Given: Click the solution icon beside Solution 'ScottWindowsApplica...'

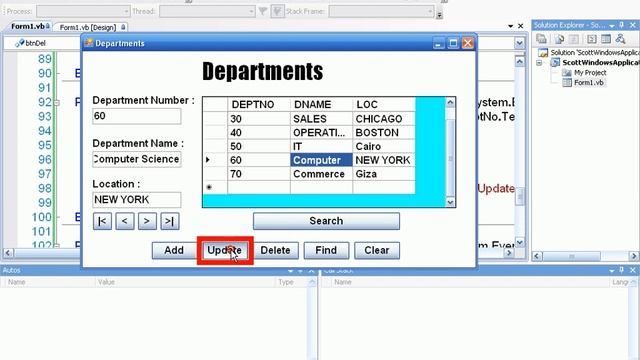Looking at the screenshot, I should tap(543, 53).
